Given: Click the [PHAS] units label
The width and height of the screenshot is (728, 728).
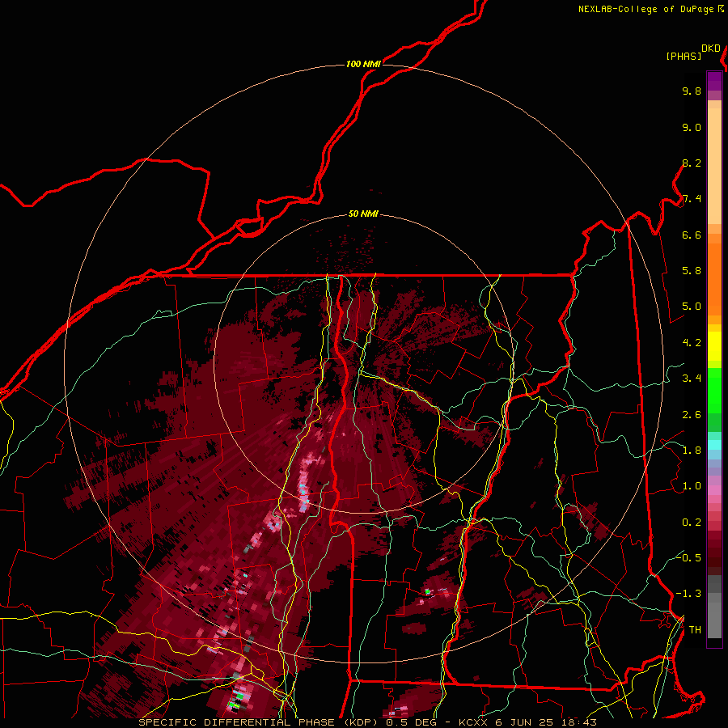Looking at the screenshot, I should pos(684,57).
